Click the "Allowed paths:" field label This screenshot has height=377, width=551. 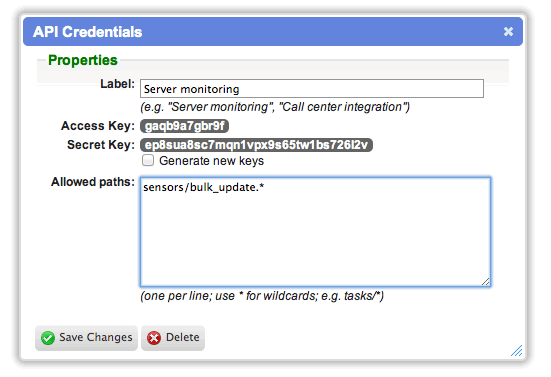point(93,182)
